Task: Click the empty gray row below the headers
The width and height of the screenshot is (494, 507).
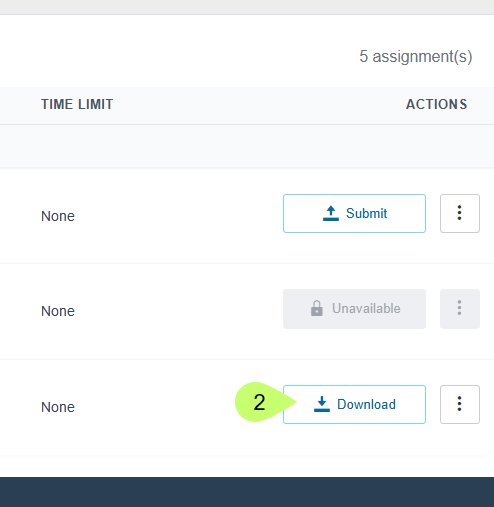Action: [x=247, y=146]
